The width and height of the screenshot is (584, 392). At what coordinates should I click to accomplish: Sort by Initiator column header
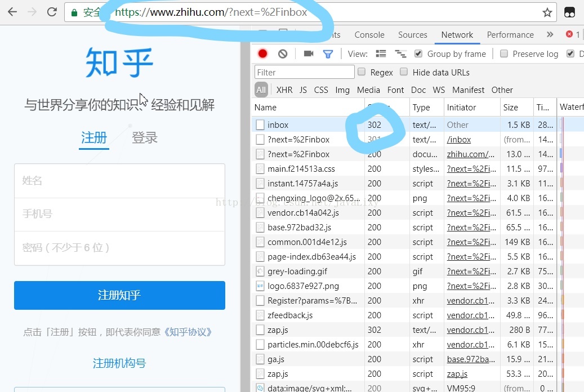472,108
